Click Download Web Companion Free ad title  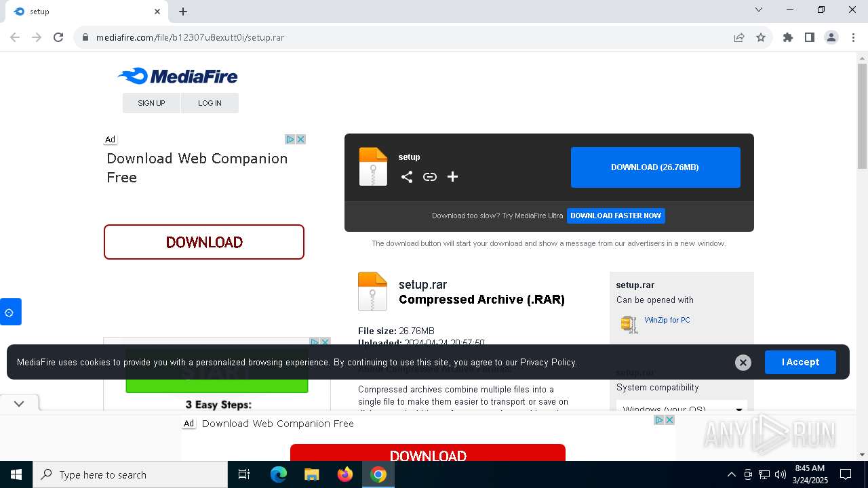coord(197,167)
